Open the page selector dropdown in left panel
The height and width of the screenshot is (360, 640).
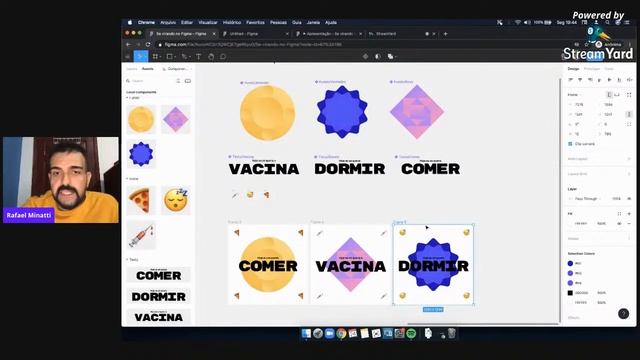pos(176,69)
